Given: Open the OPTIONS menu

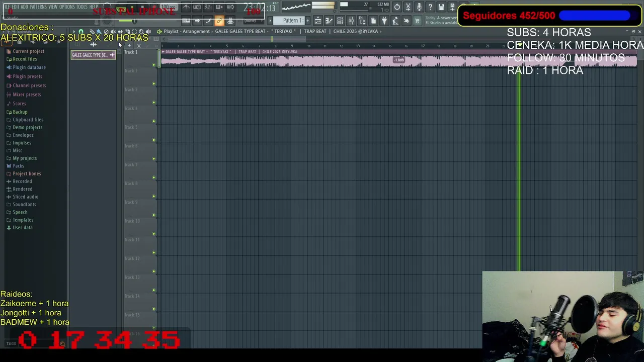Looking at the screenshot, I should [67, 7].
